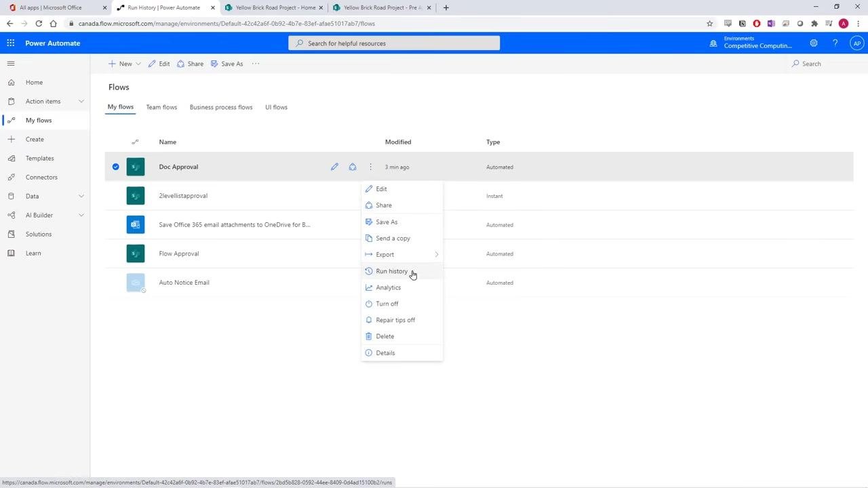Screen dimensions: 868x488
Task: Choose Share in the context menu
Action: [402, 205]
